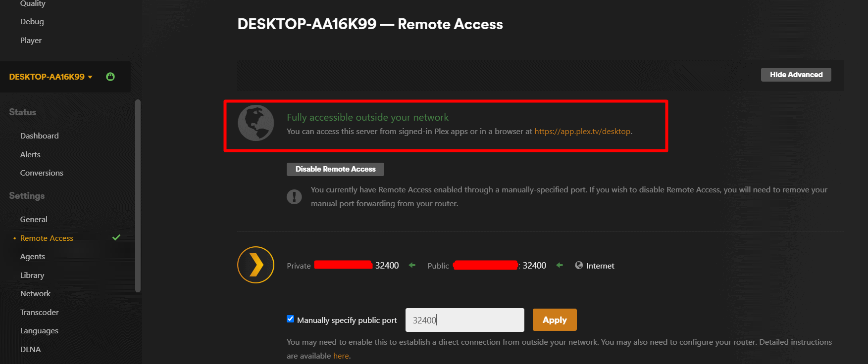Open the app.plex.tv/desktop link
This screenshot has width=868, height=364.
point(582,132)
